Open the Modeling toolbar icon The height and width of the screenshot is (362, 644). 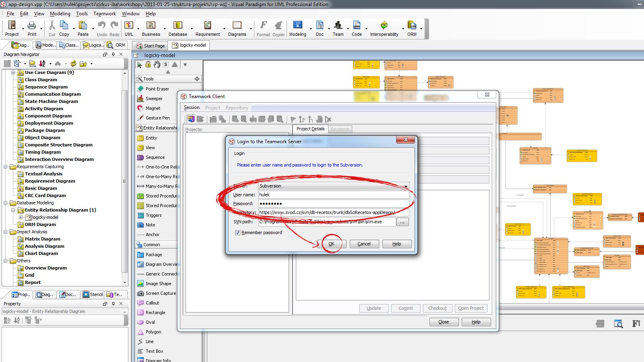(x=298, y=25)
